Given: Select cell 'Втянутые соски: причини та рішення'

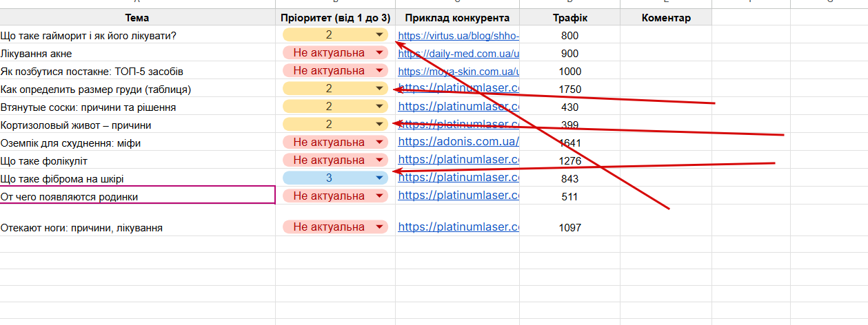Looking at the screenshot, I should click(137, 107).
